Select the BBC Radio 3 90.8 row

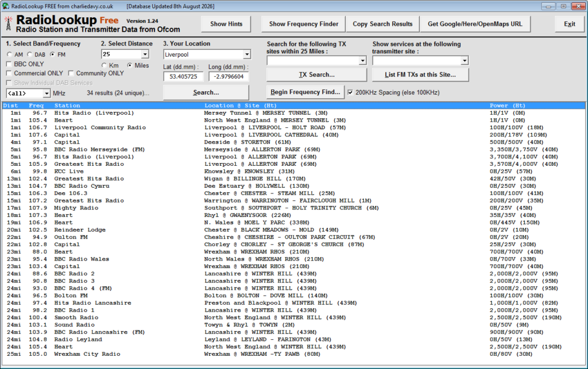pyautogui.click(x=293, y=281)
